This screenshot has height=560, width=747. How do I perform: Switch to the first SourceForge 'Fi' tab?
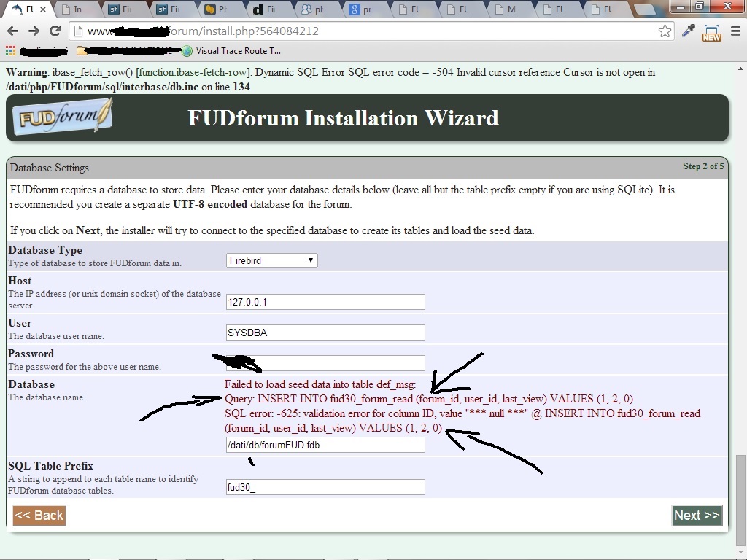(125, 9)
